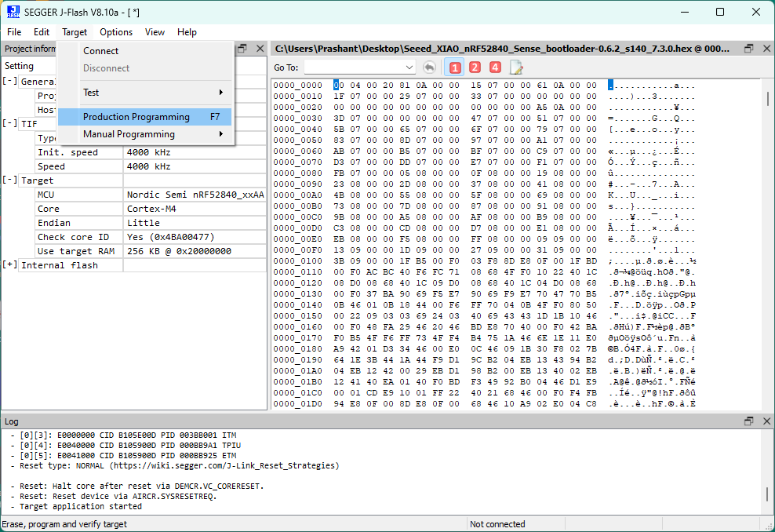Screen dimensions: 775x532
Task: Choose Production Programming menu entry
Action: pos(145,117)
